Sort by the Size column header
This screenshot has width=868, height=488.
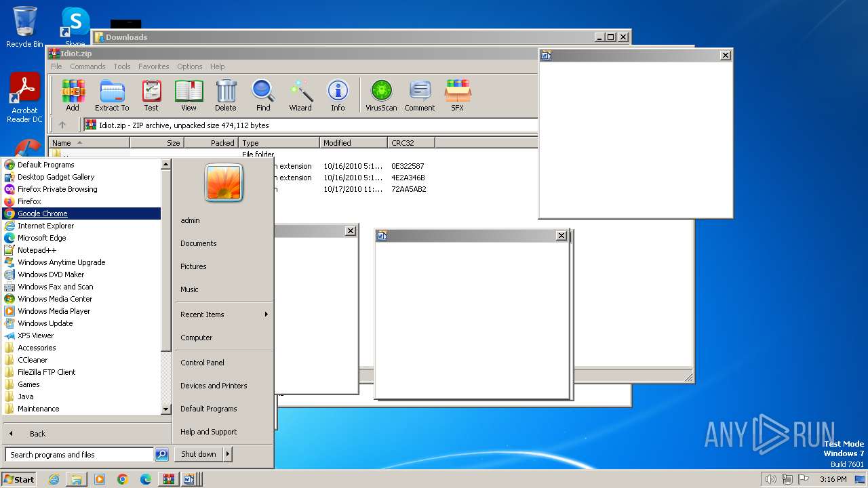pos(157,143)
